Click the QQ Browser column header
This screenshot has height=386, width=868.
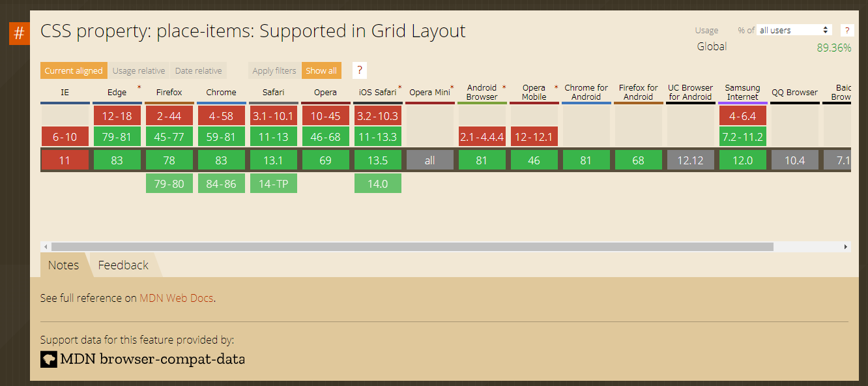[x=795, y=93]
